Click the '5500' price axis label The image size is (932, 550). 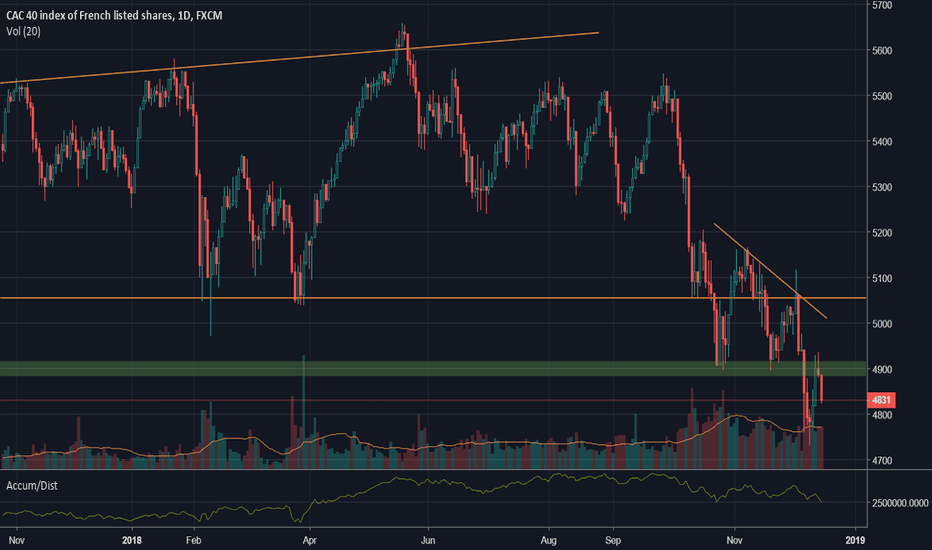click(x=882, y=96)
